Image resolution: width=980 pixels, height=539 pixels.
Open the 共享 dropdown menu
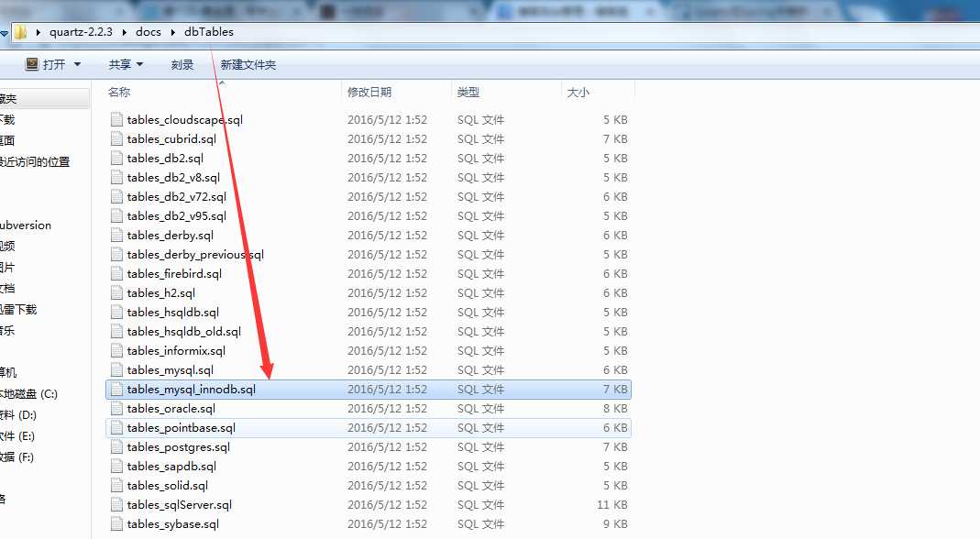(x=126, y=64)
